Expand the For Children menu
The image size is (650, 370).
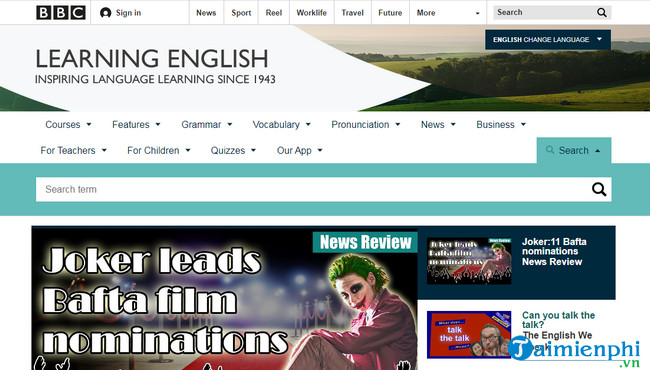(x=158, y=150)
